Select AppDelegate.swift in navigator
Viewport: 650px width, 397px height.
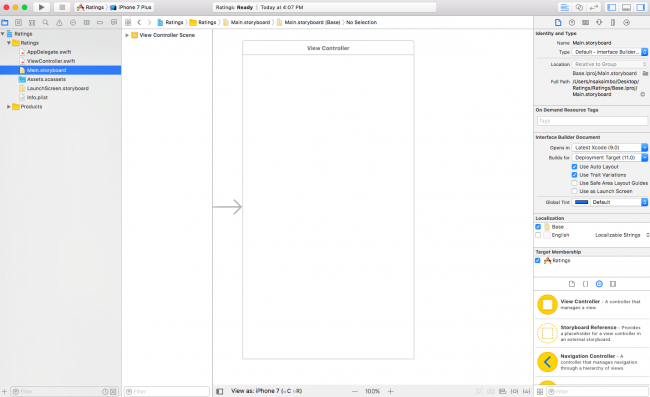(x=49, y=52)
